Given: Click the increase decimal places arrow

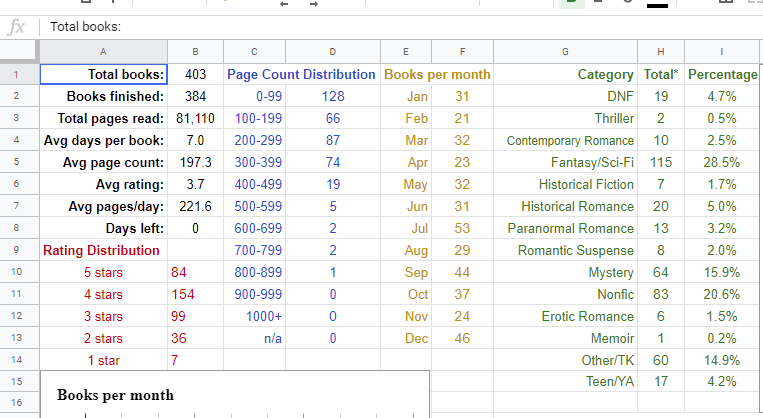Looking at the screenshot, I should [314, 4].
